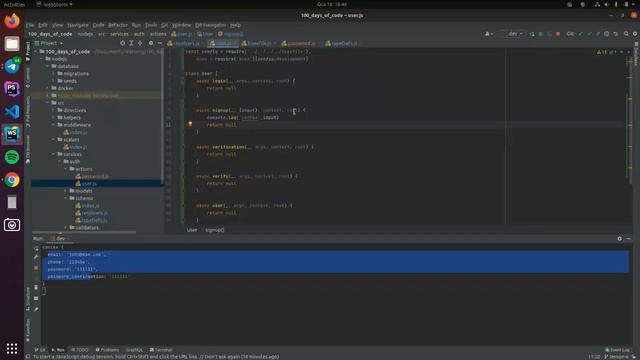
Task: Toggle the Project side tab on left edge
Action: click(28, 51)
